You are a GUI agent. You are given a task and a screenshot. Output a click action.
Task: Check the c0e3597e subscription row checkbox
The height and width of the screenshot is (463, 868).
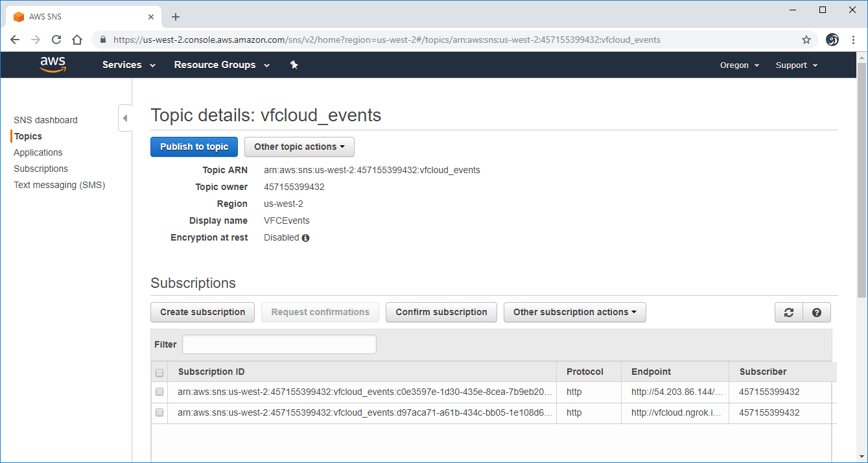(x=159, y=392)
